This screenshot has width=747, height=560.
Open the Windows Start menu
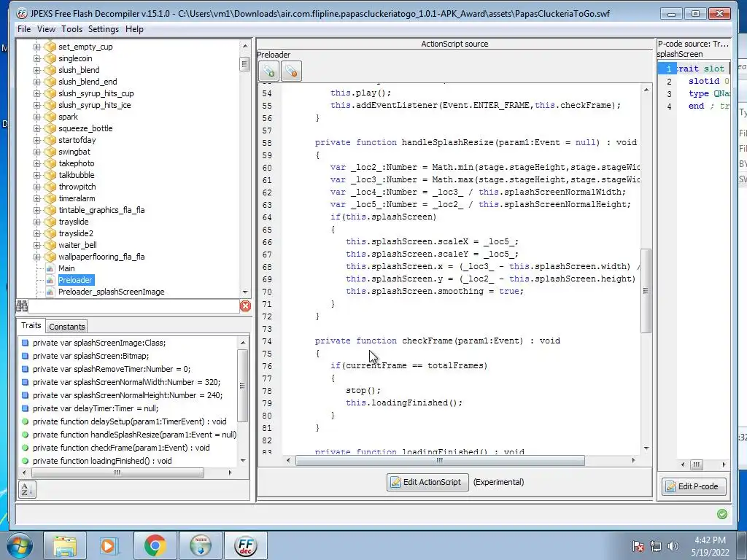pos(18,545)
